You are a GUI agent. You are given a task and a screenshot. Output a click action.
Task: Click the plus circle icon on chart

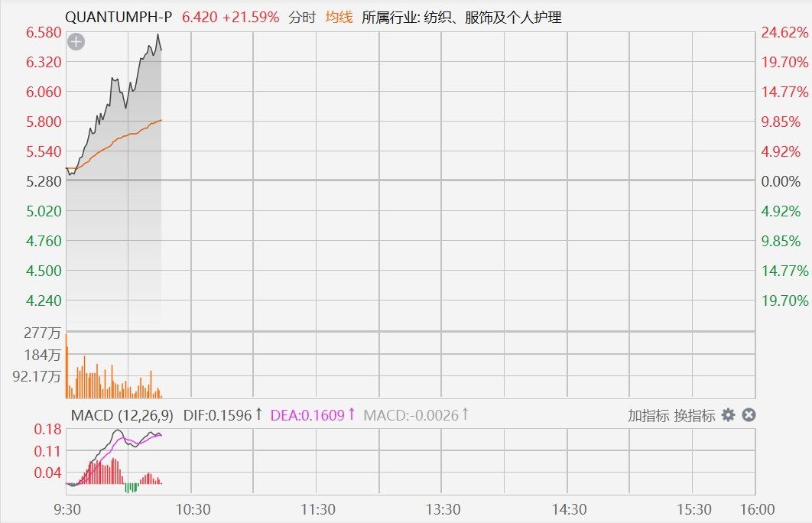[76, 42]
